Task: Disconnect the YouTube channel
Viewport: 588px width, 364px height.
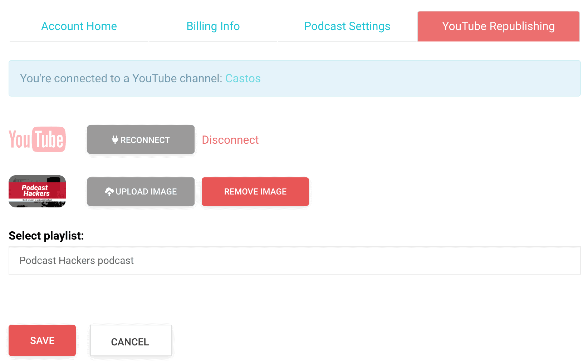Action: tap(230, 140)
